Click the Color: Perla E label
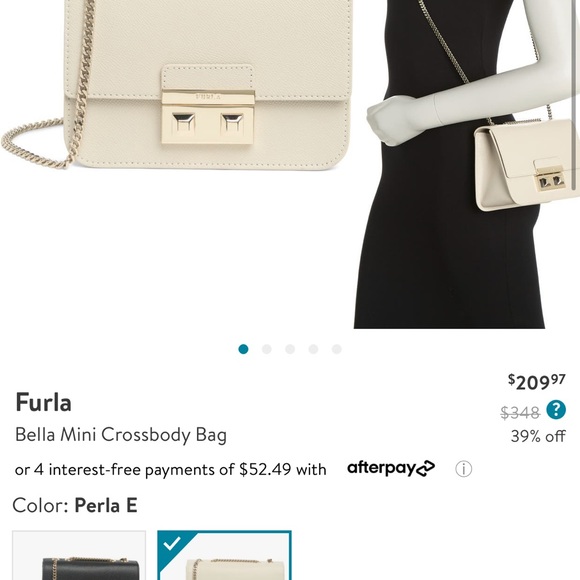This screenshot has height=580, width=580. point(75,505)
